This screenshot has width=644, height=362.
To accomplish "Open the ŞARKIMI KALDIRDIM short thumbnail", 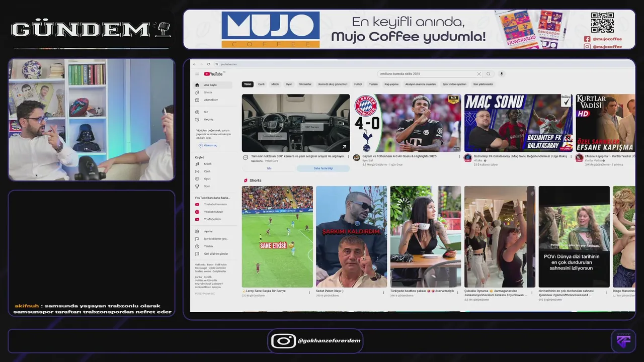I will coord(351,237).
